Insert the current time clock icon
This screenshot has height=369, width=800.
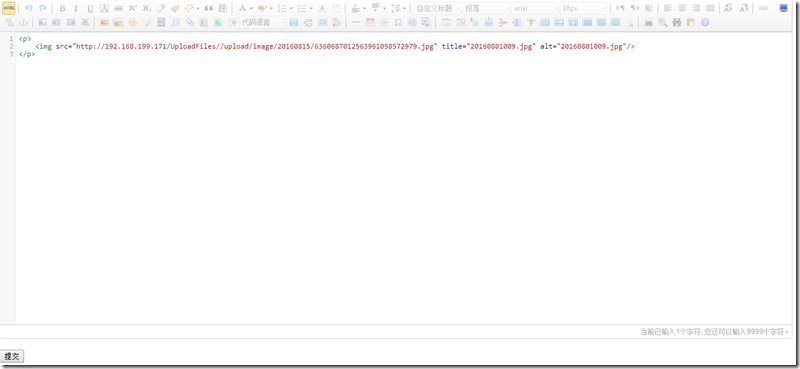pos(384,22)
